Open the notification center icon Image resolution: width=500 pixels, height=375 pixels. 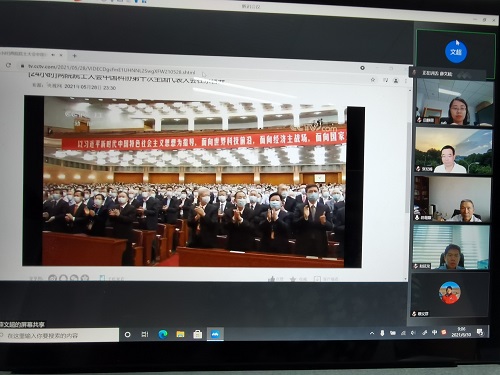480,332
